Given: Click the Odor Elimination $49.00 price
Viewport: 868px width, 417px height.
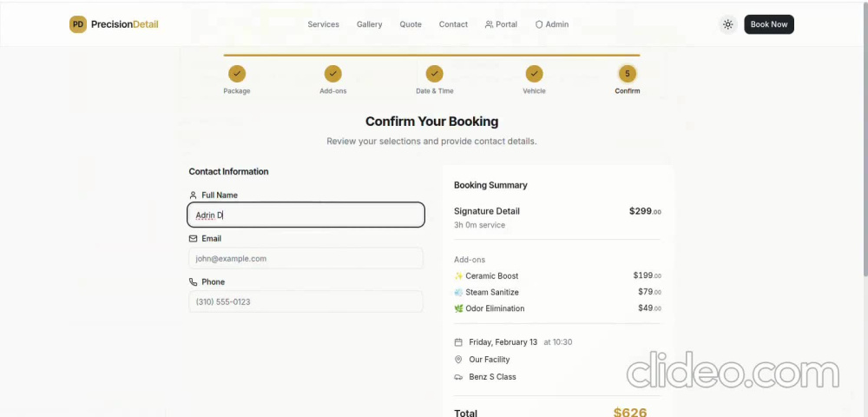Looking at the screenshot, I should (x=649, y=308).
